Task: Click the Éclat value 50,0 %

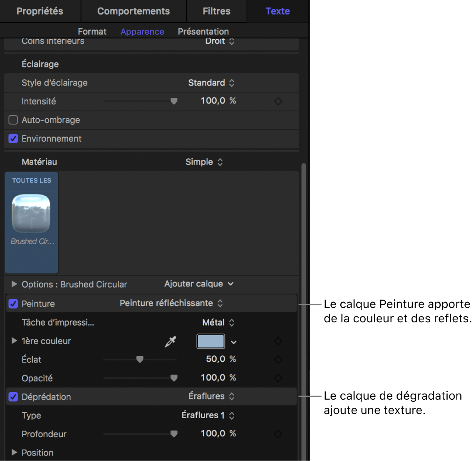Action: point(221,359)
